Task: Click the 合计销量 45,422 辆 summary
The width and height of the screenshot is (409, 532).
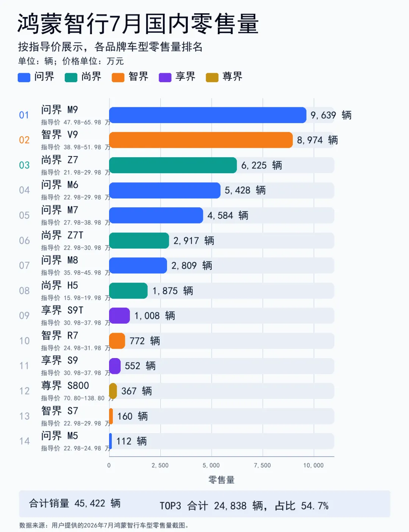Action: 75,504
